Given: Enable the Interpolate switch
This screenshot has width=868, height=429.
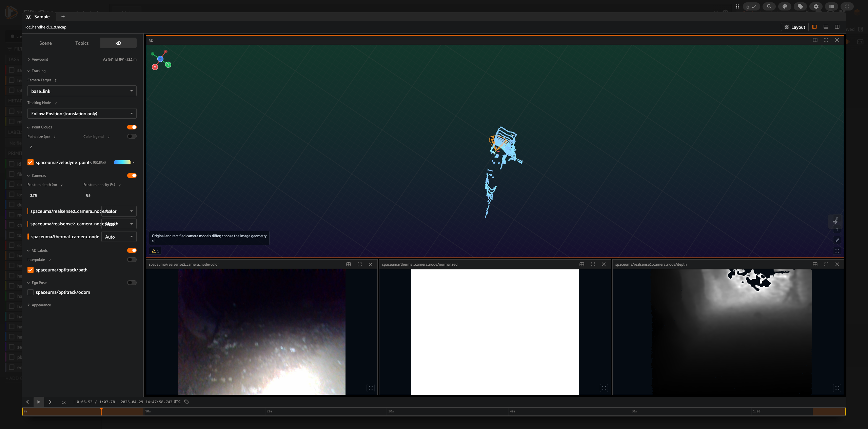Looking at the screenshot, I should coord(132,260).
